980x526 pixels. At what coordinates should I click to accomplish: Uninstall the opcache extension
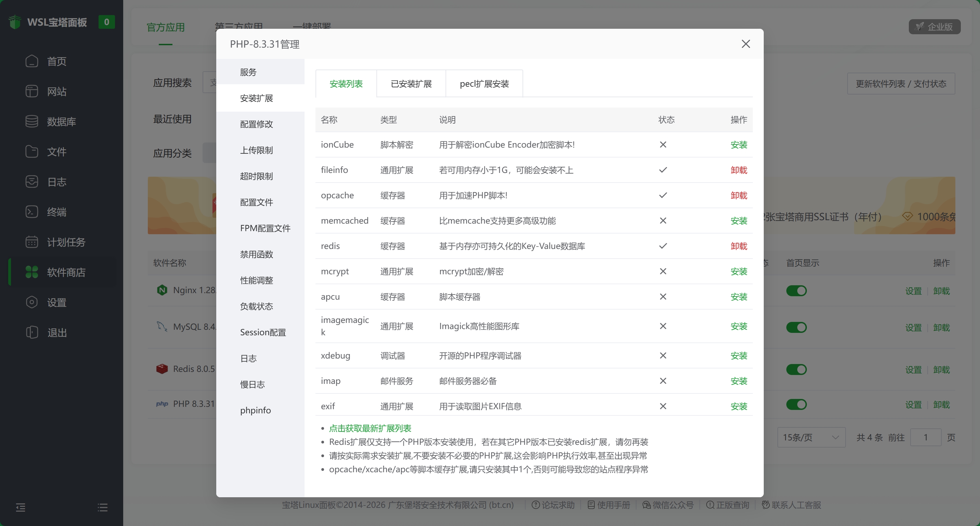[x=739, y=195]
